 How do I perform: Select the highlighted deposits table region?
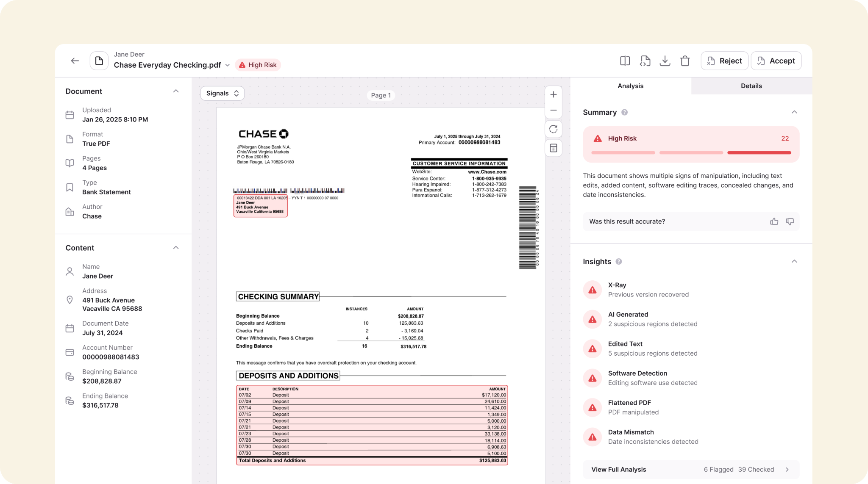coord(372,425)
